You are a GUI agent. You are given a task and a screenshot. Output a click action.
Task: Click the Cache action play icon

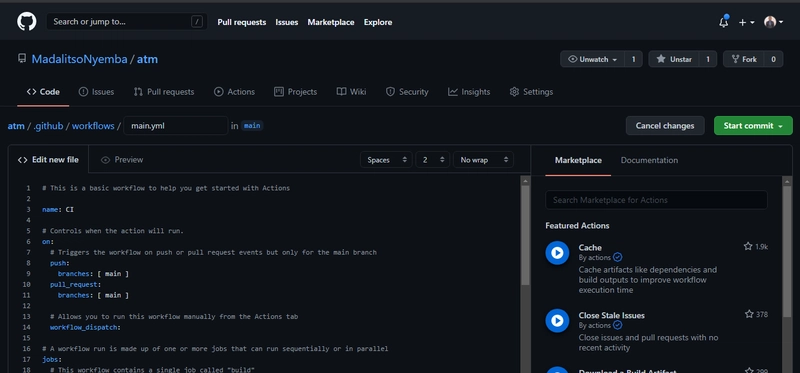tap(557, 253)
